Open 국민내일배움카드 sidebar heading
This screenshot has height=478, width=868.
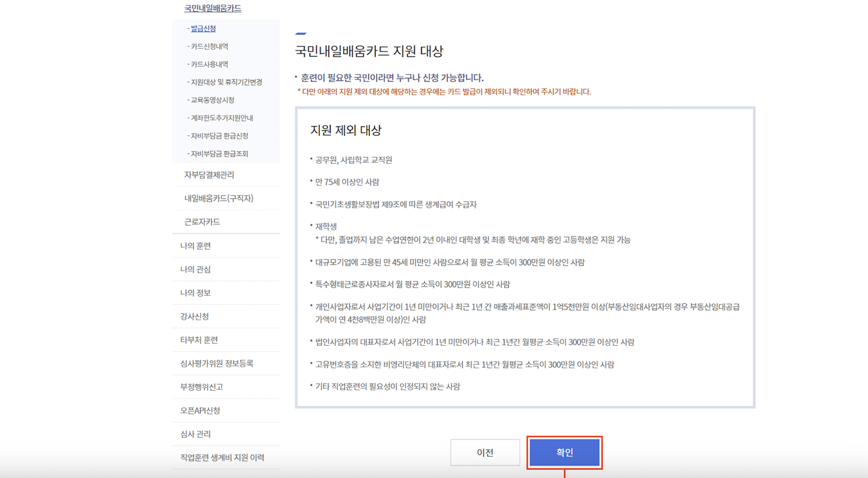(x=212, y=8)
